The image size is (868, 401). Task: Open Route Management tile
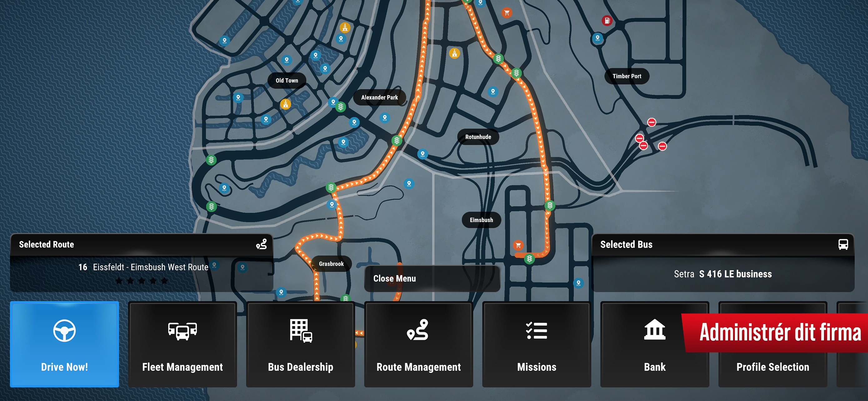pyautogui.click(x=418, y=344)
